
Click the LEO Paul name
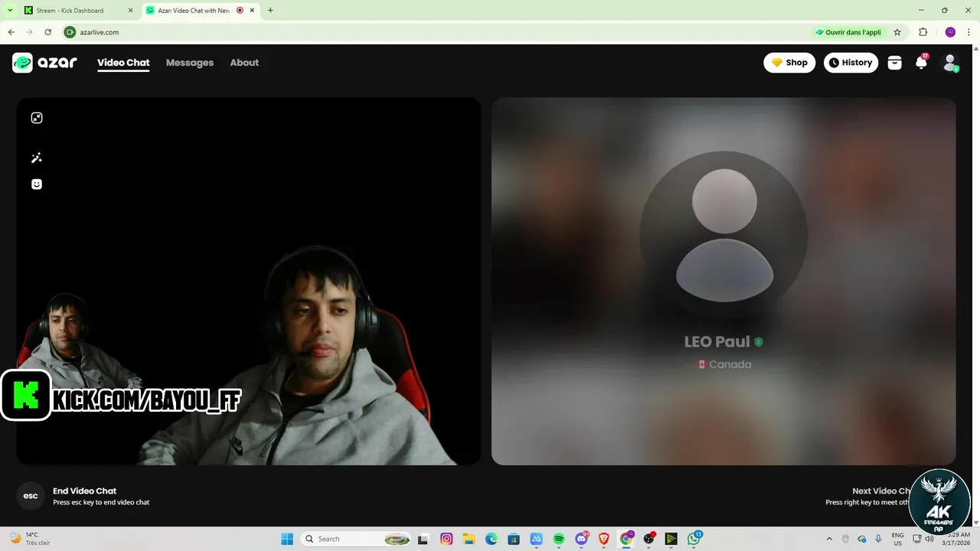click(x=717, y=342)
